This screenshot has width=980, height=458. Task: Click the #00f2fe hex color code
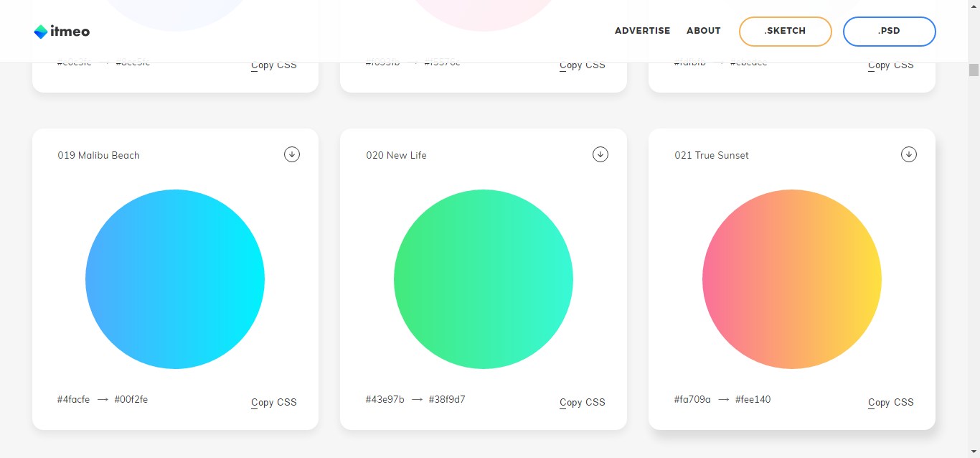pos(131,399)
